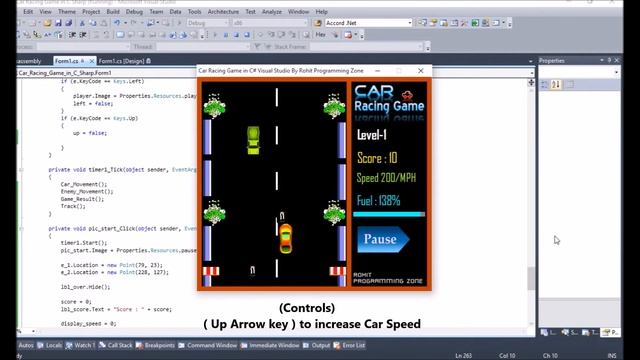Screen dimensions: 640x360
Task: Open the Error List tab
Action: (349, 345)
